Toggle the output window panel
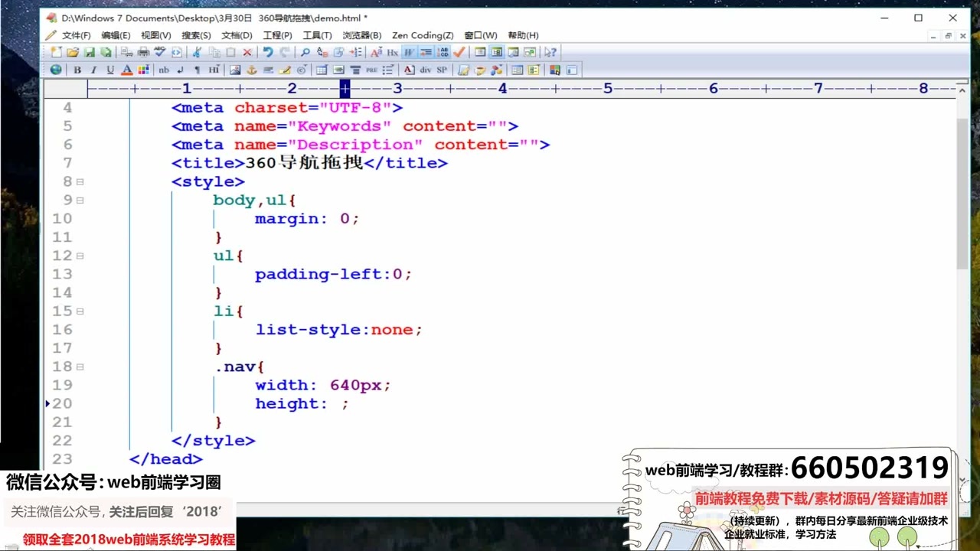The width and height of the screenshot is (980, 551). (513, 52)
